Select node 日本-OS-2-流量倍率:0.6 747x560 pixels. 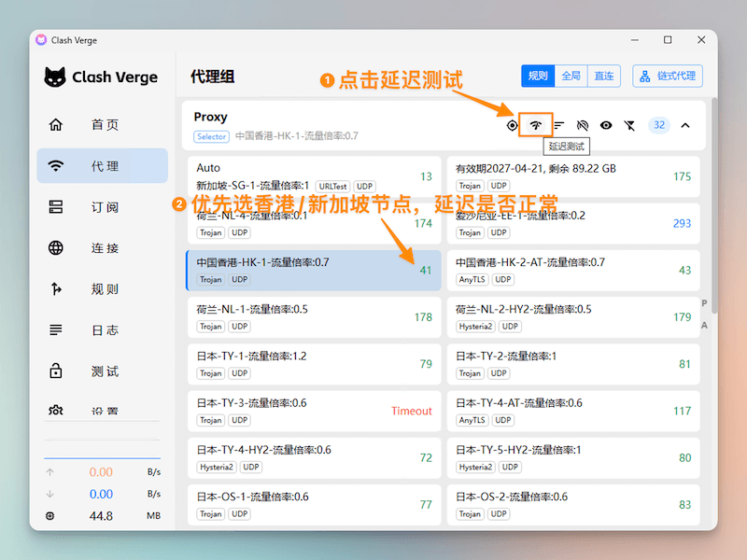pos(573,505)
